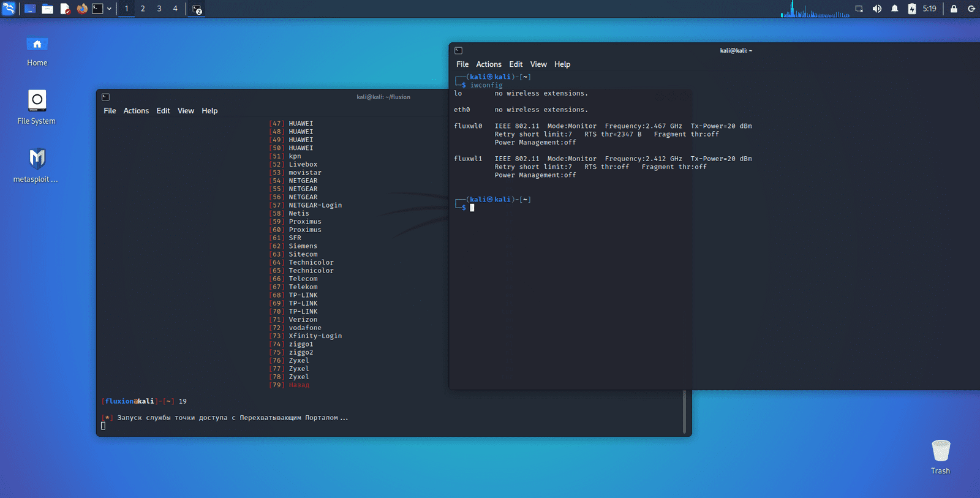This screenshot has width=980, height=498.
Task: Open File menu in fluxion terminal
Action: click(x=110, y=111)
